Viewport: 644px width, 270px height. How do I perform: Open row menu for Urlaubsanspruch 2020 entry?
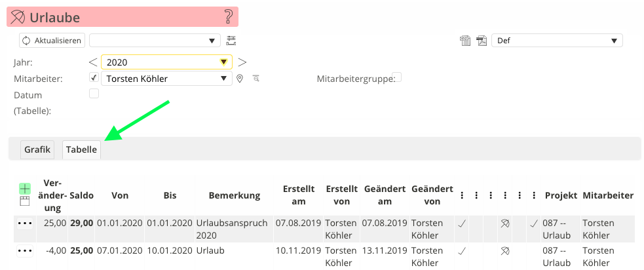pyautogui.click(x=25, y=223)
